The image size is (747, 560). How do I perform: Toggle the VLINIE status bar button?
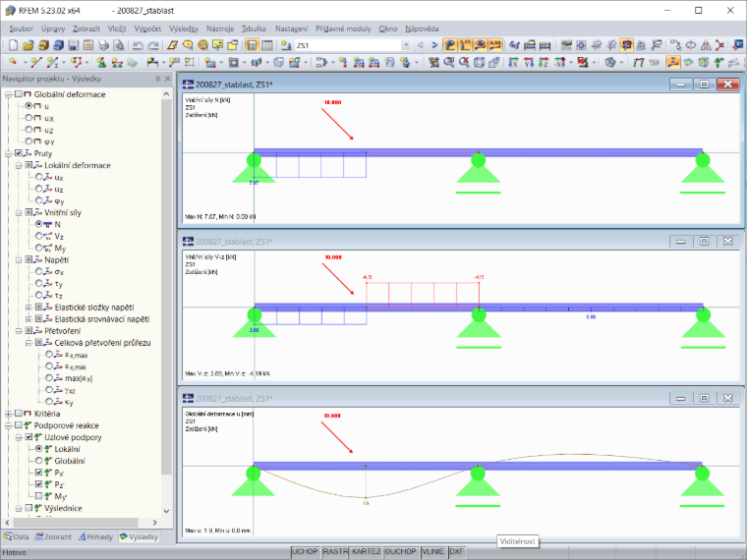point(432,551)
